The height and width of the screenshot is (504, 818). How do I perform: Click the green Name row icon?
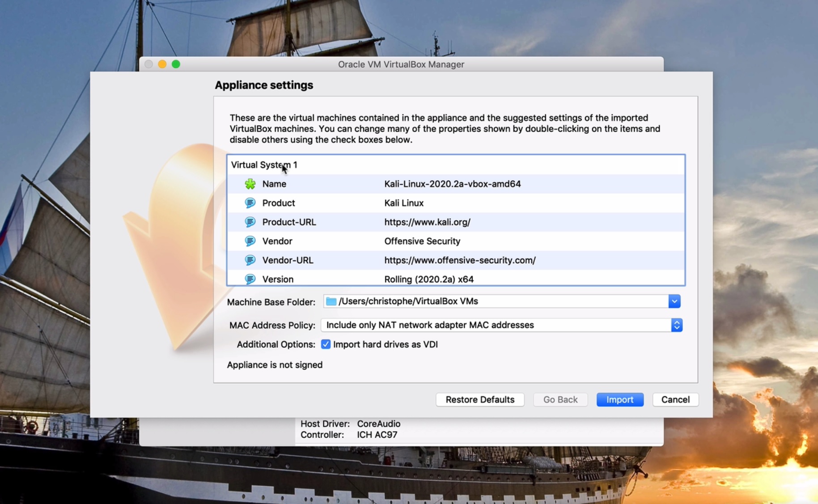pos(250,184)
